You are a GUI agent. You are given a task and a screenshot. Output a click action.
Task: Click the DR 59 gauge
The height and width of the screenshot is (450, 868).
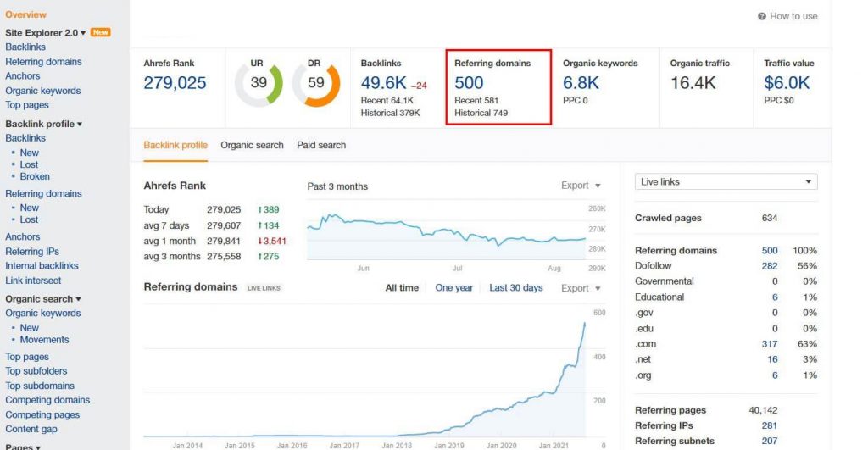tap(316, 84)
